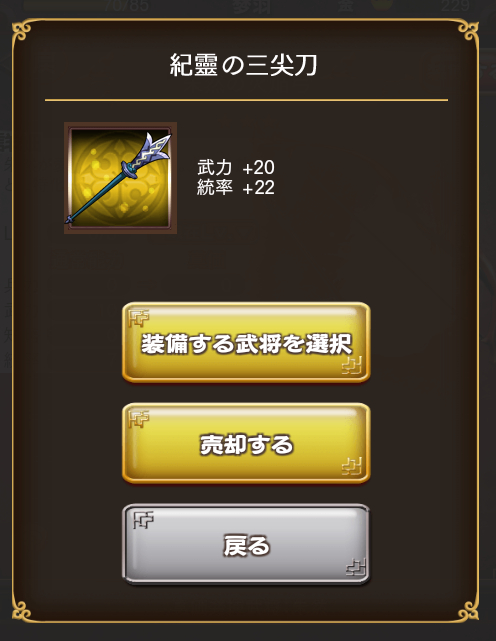Image resolution: width=496 pixels, height=641 pixels.
Task: Sell the item with 売却する
Action: tap(246, 444)
